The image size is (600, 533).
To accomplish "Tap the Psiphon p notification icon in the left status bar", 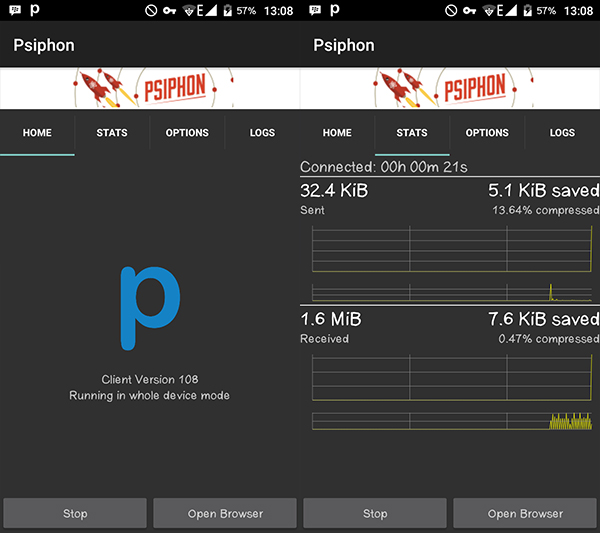I will coord(35,10).
